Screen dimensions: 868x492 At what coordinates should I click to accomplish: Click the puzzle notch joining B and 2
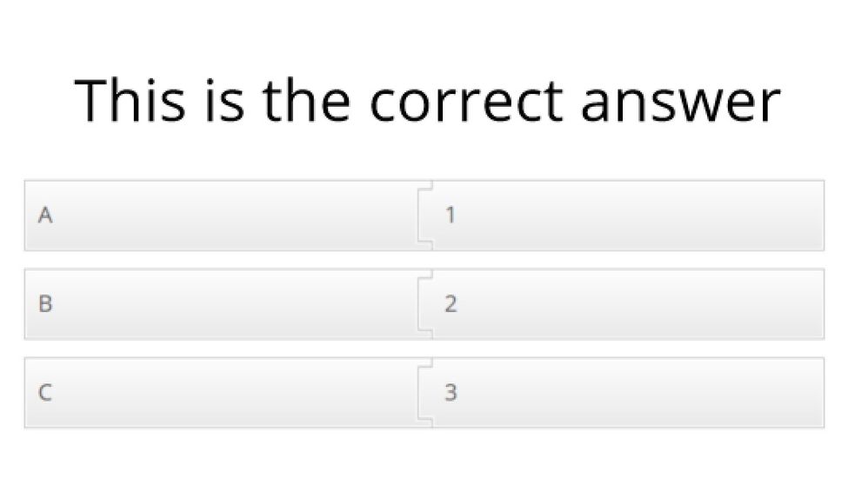coord(424,304)
